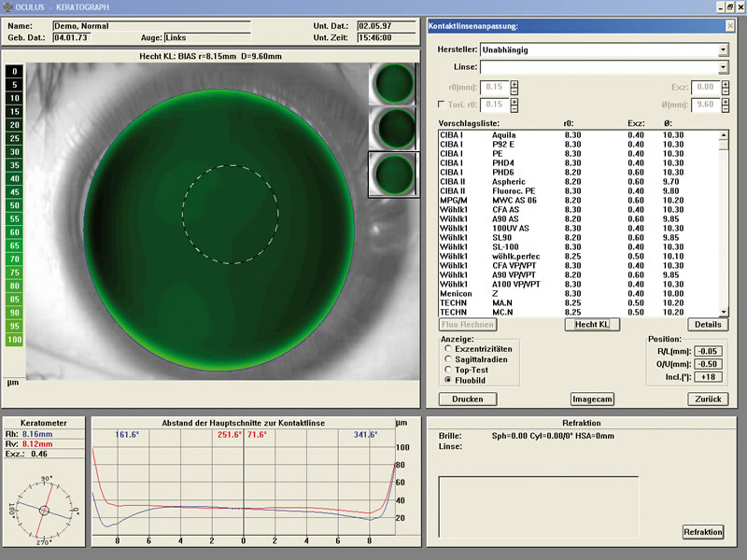Enable the Tori. r0 checkbox

(441, 105)
